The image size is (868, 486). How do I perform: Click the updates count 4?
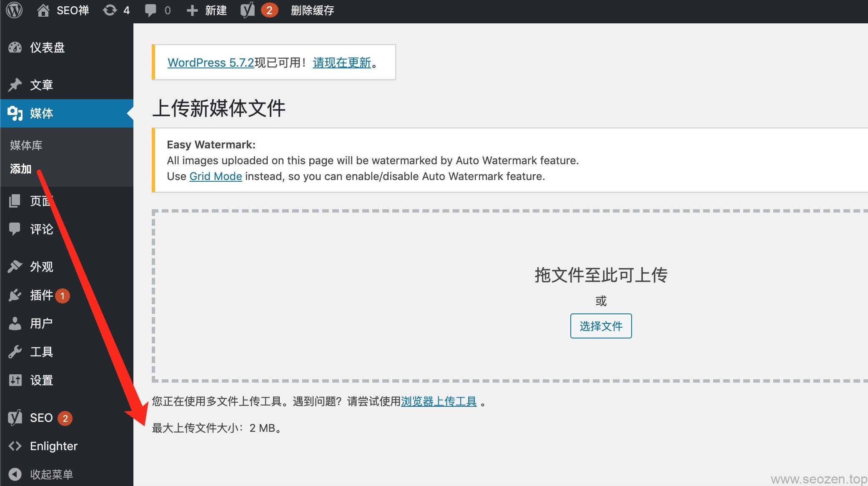click(126, 10)
